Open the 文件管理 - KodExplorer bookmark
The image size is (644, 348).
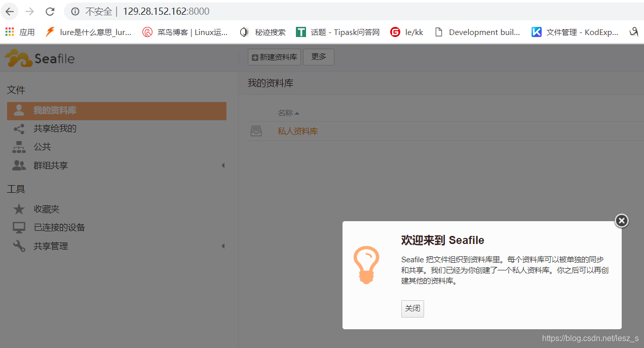575,32
